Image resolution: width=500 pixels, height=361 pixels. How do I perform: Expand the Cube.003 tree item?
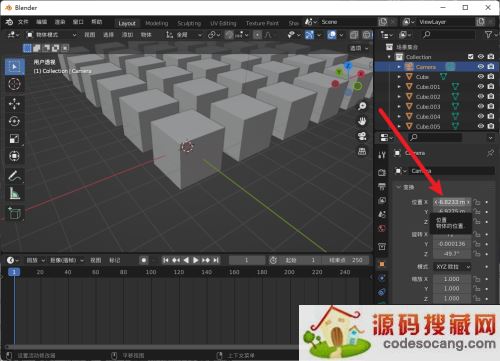399,107
